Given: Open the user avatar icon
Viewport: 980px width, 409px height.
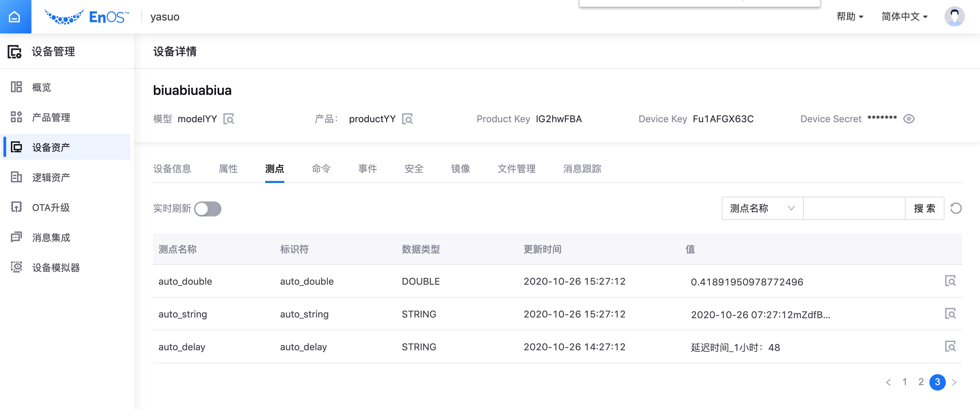Looking at the screenshot, I should coord(954,17).
